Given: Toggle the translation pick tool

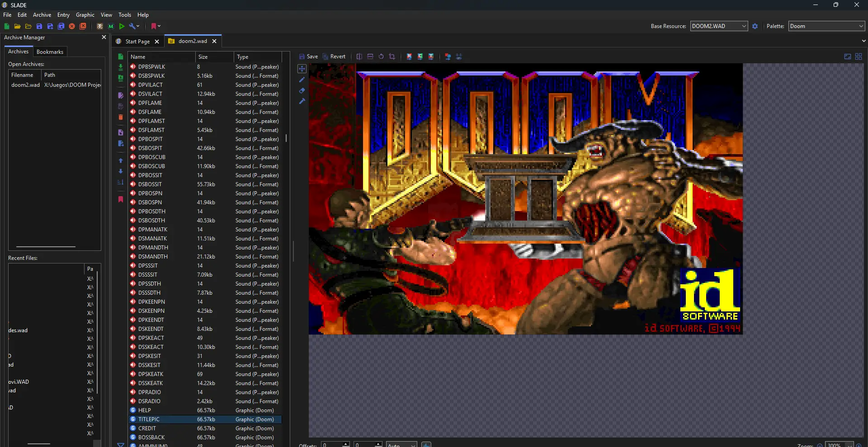Looking at the screenshot, I should 302,101.
